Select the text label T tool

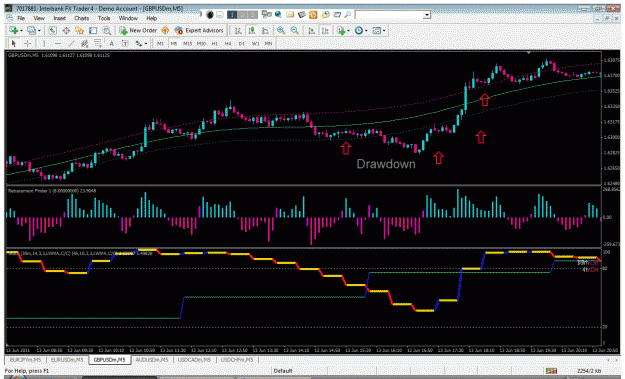125,43
